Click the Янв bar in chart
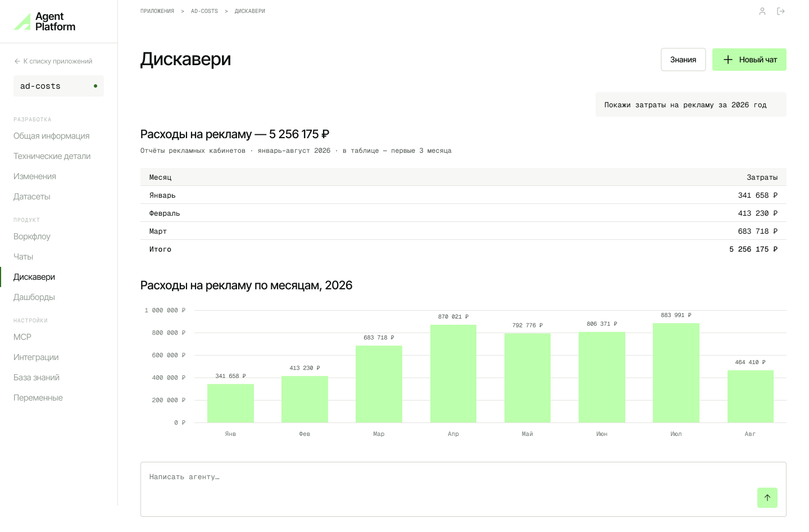The width and height of the screenshot is (809, 532). tap(230, 403)
